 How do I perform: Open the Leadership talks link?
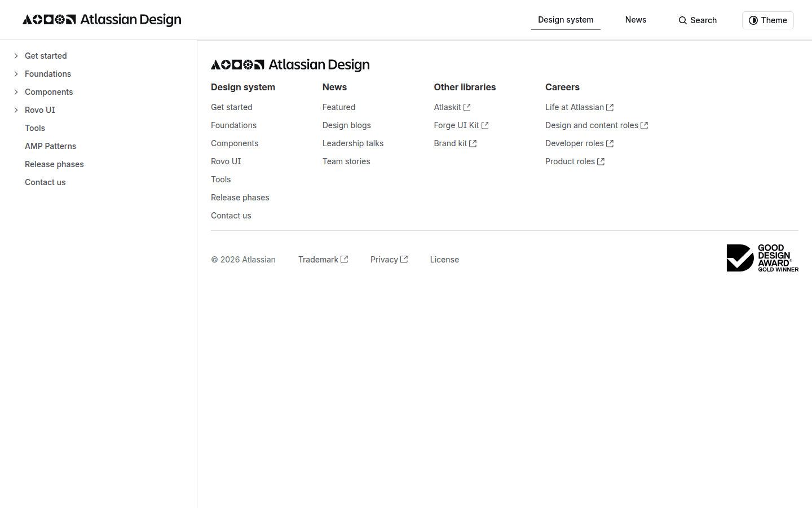tap(353, 143)
